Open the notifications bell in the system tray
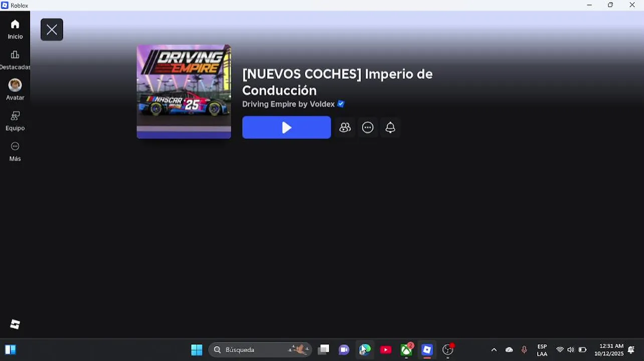The width and height of the screenshot is (644, 361). pos(631,350)
